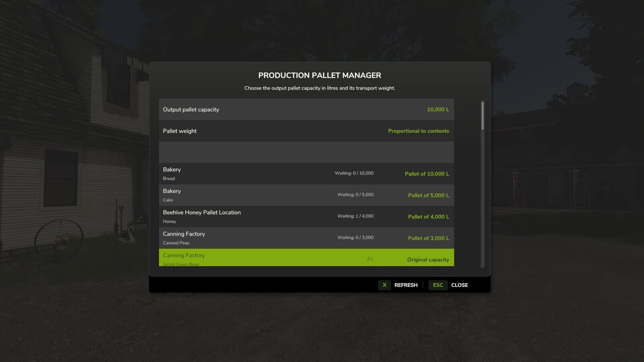Viewport: 644px width, 362px height.
Task: Change the Output pallet capacity 10,000 L value
Action: pyautogui.click(x=438, y=109)
